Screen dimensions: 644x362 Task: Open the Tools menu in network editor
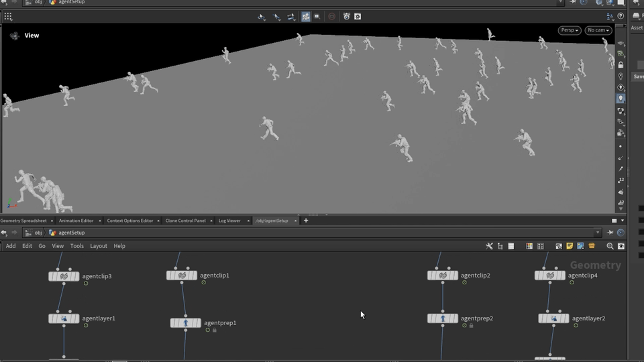77,246
